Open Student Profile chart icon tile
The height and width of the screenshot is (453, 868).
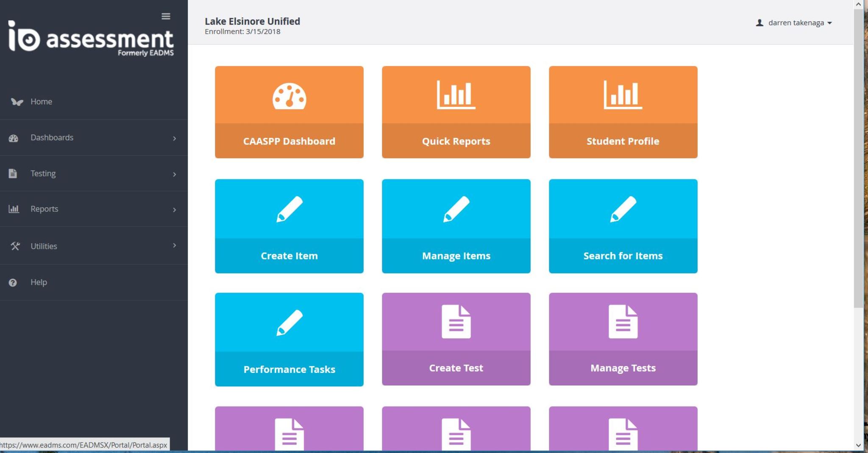click(x=623, y=95)
